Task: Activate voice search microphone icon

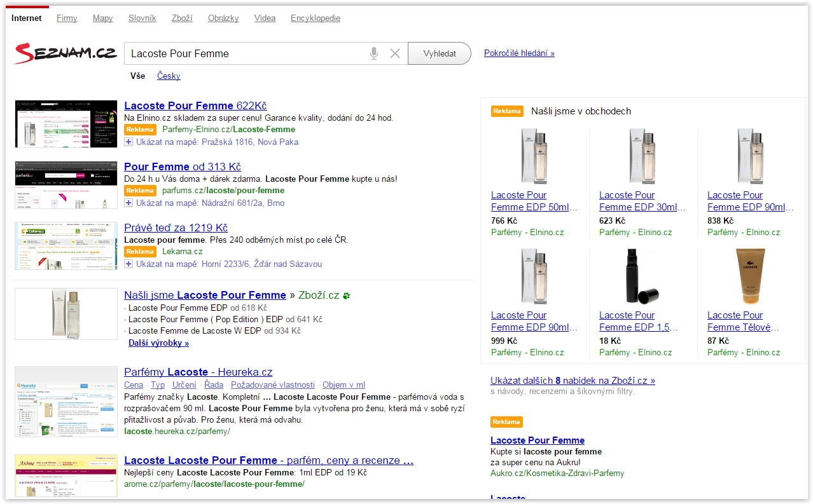Action: (374, 53)
